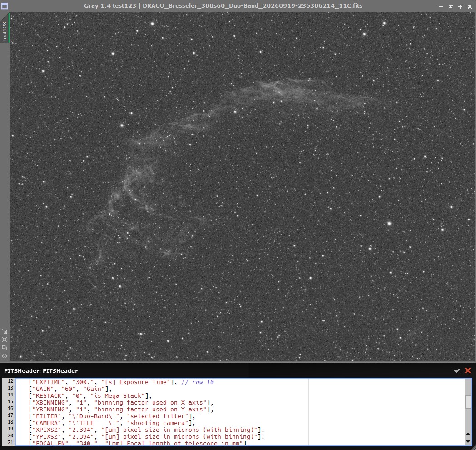Cancel FITSHeader with the red X
Image resolution: width=476 pixels, height=450 pixels.
click(468, 370)
